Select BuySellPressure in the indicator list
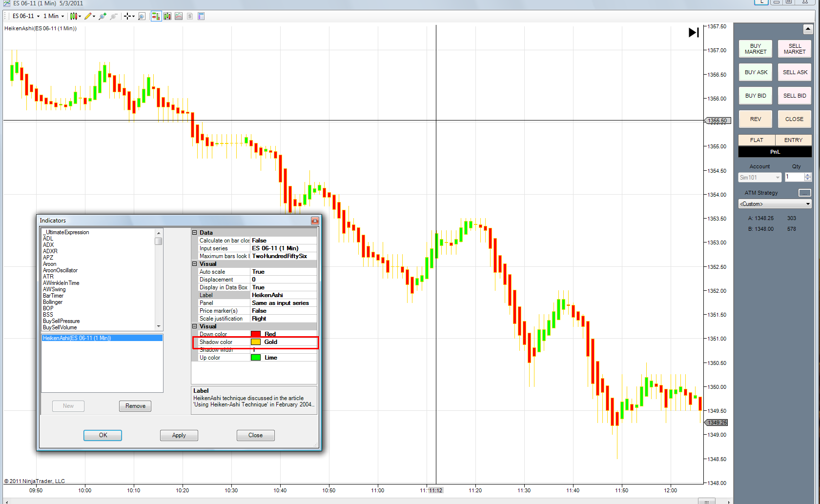Image resolution: width=820 pixels, height=504 pixels. point(61,321)
